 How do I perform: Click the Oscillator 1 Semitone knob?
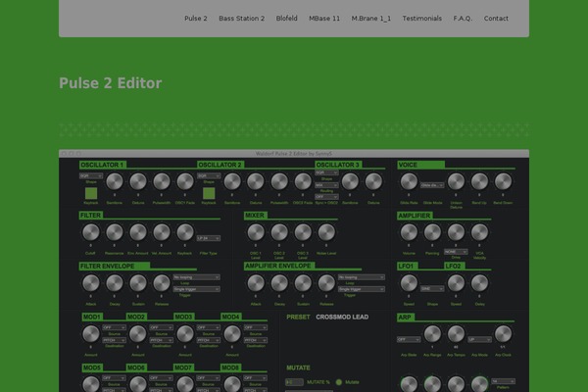click(115, 181)
